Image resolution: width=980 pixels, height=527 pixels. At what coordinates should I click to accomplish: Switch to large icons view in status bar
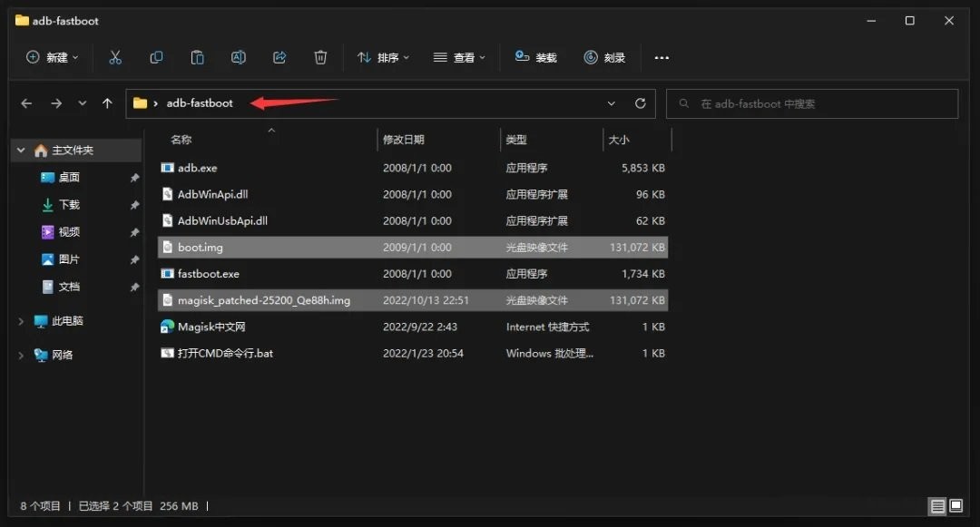point(955,506)
